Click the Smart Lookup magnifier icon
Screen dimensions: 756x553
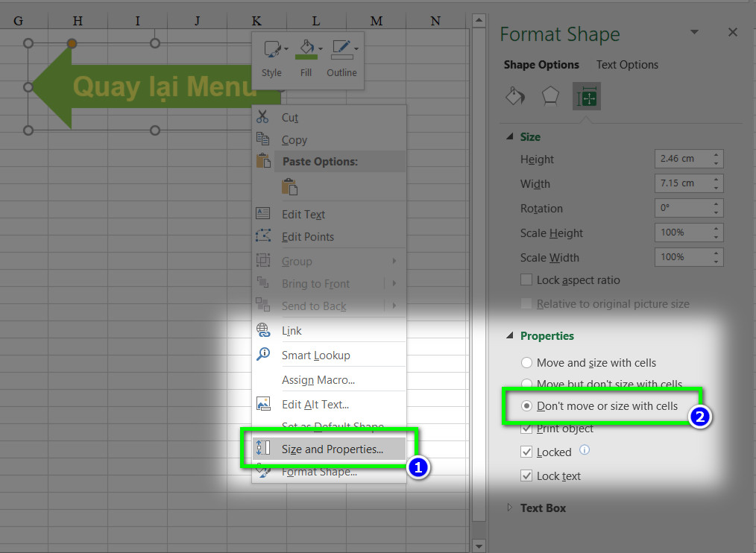tap(263, 354)
